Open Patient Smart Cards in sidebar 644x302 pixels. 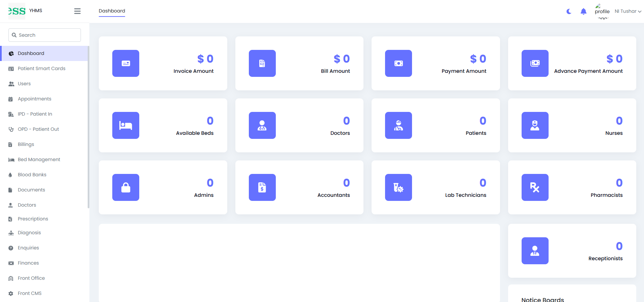click(41, 68)
